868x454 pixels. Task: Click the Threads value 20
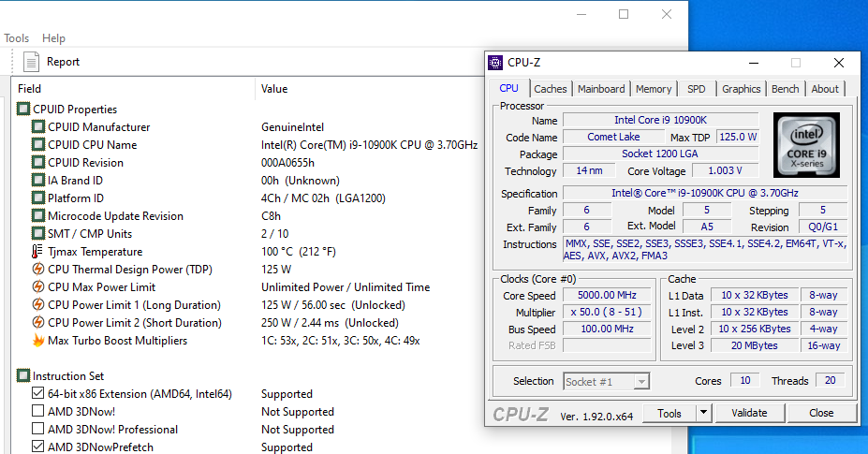point(830,380)
